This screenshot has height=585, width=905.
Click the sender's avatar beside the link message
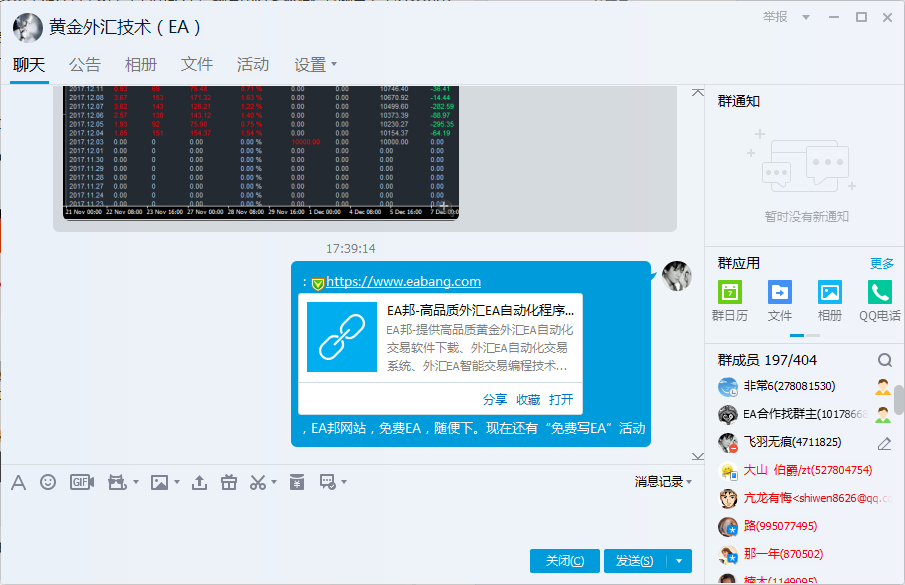point(676,276)
